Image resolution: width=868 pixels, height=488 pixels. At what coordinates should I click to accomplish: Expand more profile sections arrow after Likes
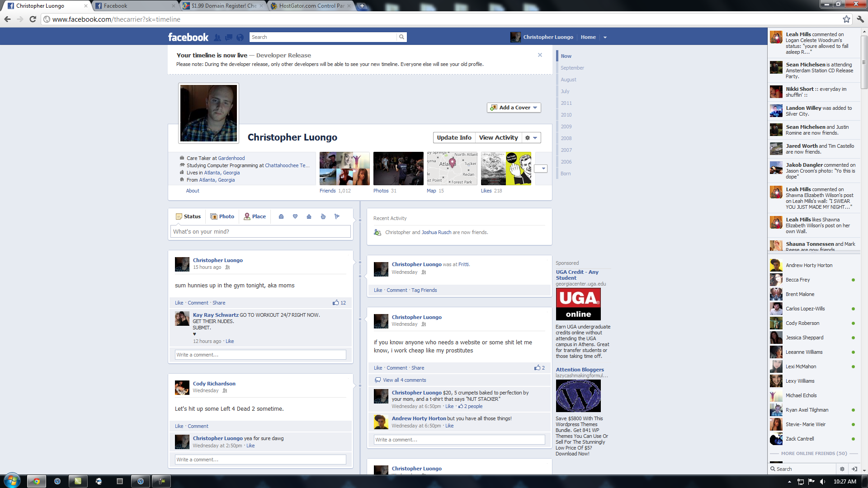coord(541,169)
